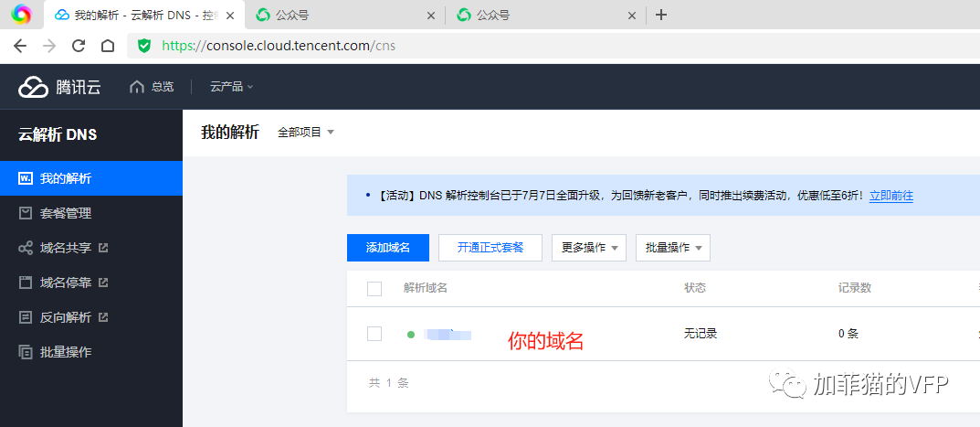This screenshot has width=980, height=427.
Task: Tick the checkbox for the domain row
Action: tap(374, 334)
